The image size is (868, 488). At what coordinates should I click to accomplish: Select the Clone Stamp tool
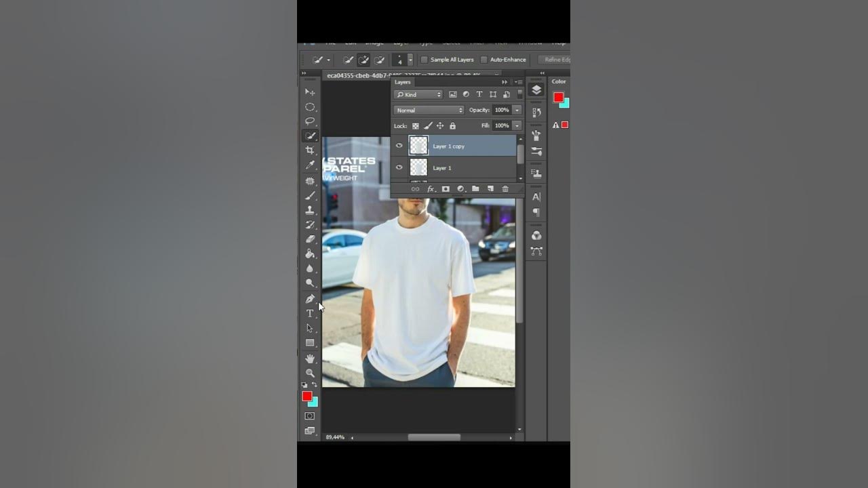(x=310, y=210)
